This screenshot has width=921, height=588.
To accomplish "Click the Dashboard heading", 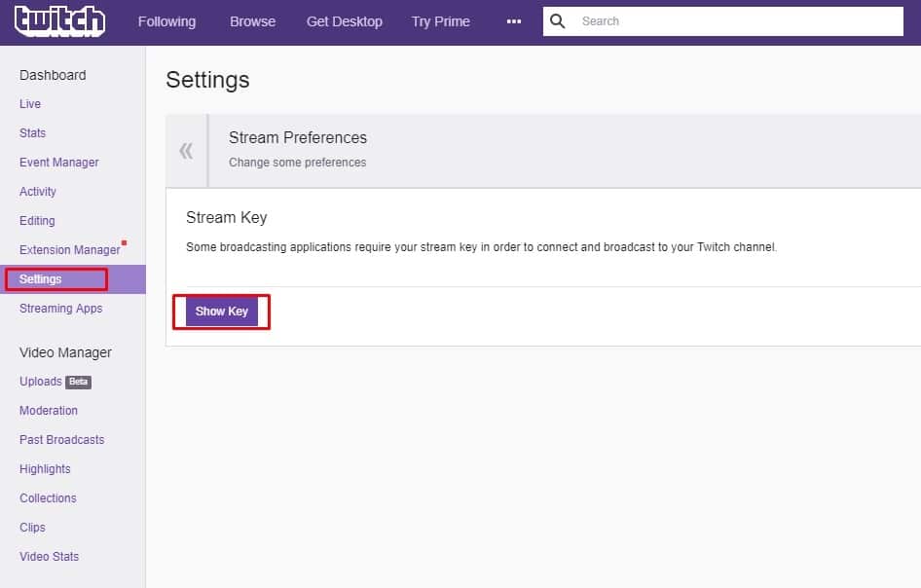I will (53, 75).
